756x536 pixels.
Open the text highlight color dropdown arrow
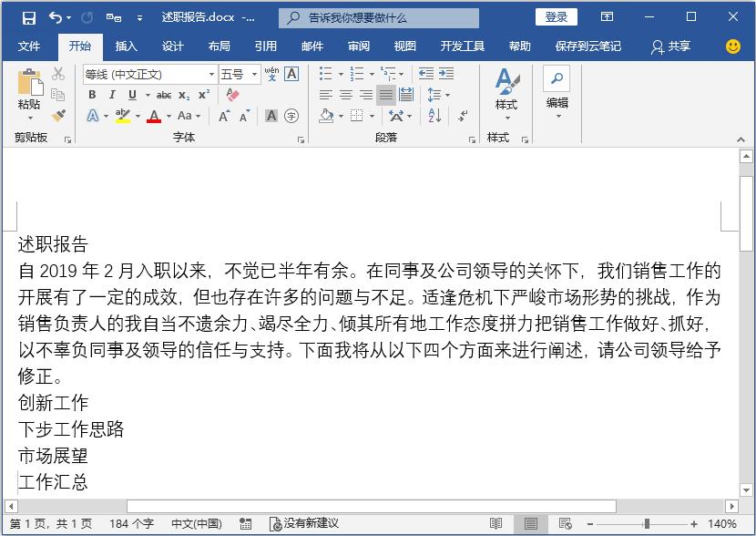point(137,114)
